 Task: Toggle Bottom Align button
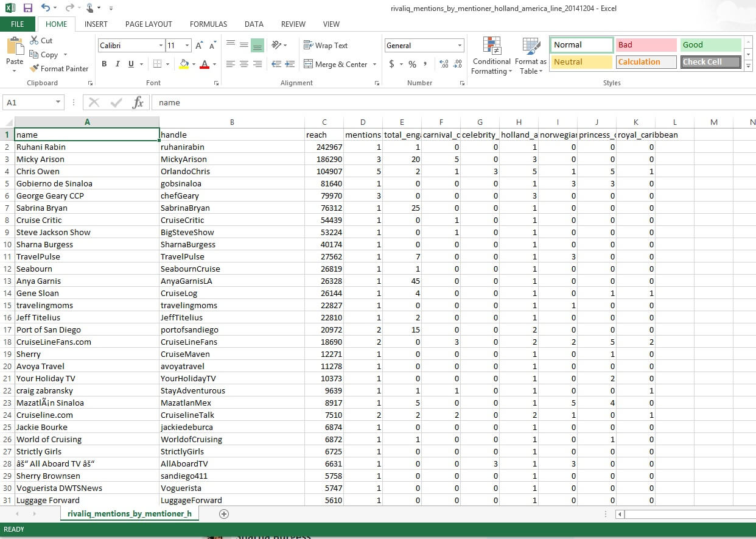(x=257, y=45)
